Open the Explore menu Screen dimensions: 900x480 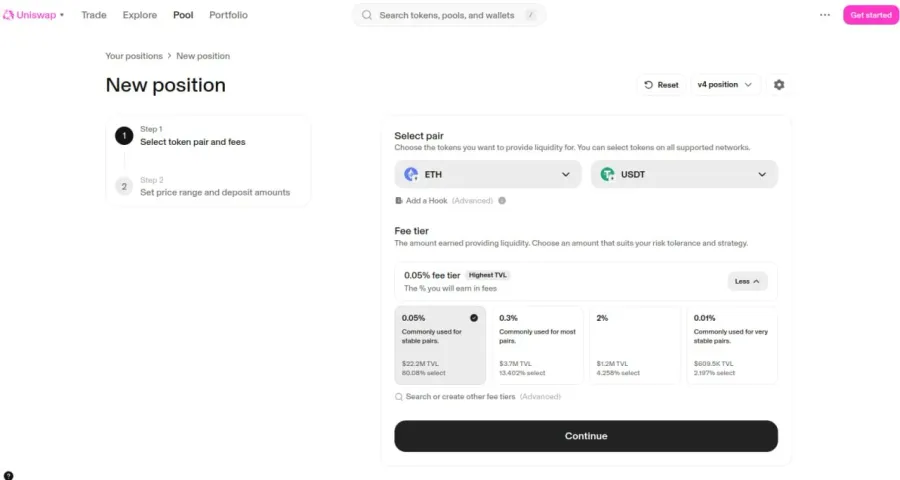click(139, 15)
